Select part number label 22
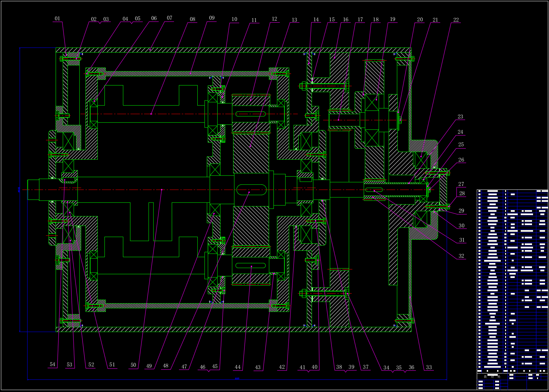Image resolution: width=549 pixels, height=392 pixels. 456,20
